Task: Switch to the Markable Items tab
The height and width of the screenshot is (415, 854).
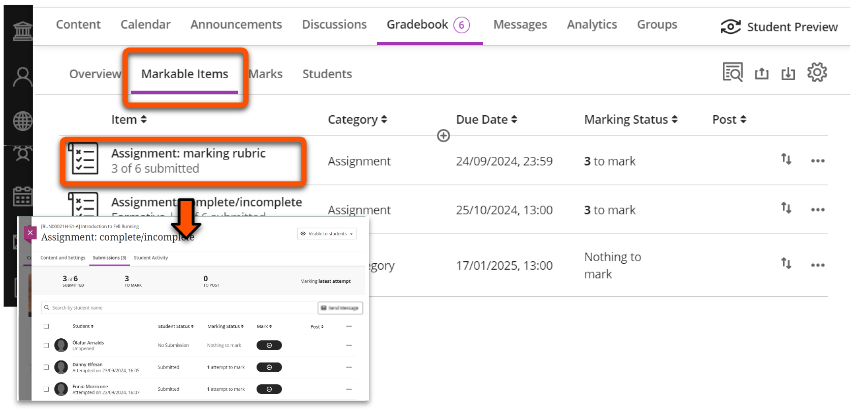Action: pos(184,74)
